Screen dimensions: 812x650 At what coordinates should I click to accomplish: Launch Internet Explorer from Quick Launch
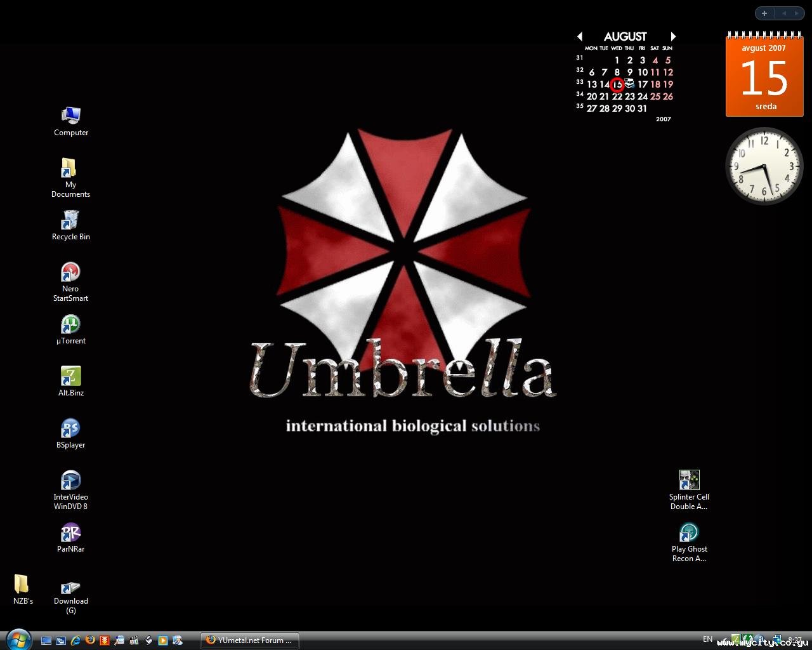(75, 640)
